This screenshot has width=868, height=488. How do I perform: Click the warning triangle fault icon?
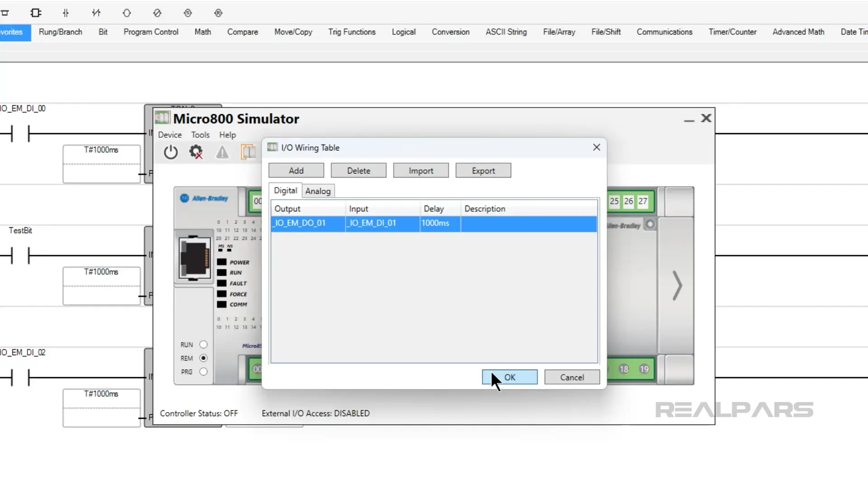pyautogui.click(x=222, y=152)
